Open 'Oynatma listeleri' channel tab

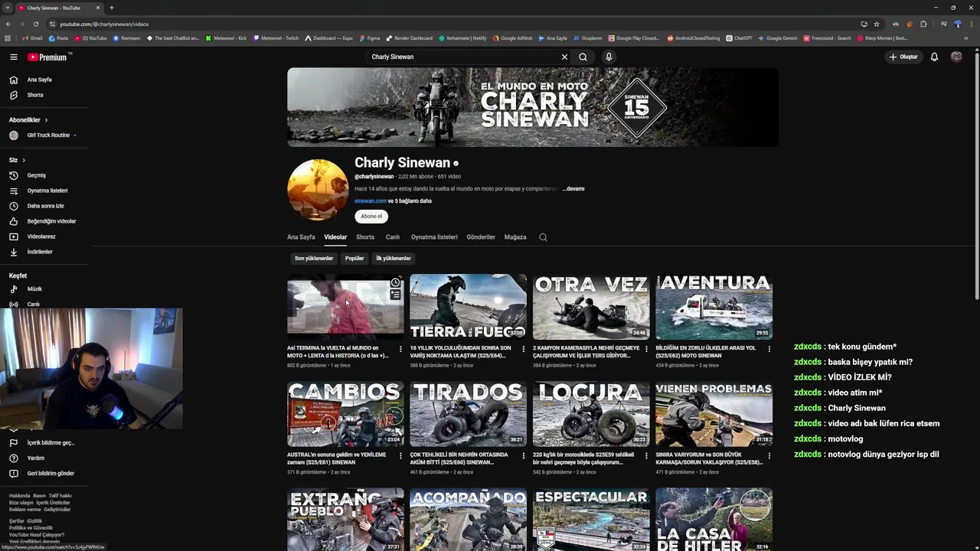pyautogui.click(x=434, y=237)
